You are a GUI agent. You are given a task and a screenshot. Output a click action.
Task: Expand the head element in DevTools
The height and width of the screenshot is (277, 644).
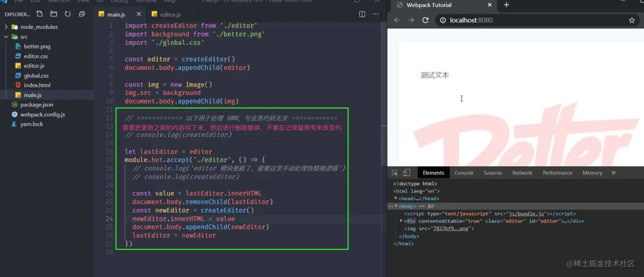(x=396, y=198)
